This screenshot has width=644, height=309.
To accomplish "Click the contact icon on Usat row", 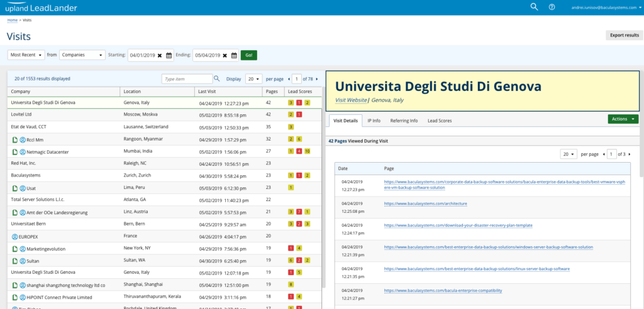I will coord(23,188).
